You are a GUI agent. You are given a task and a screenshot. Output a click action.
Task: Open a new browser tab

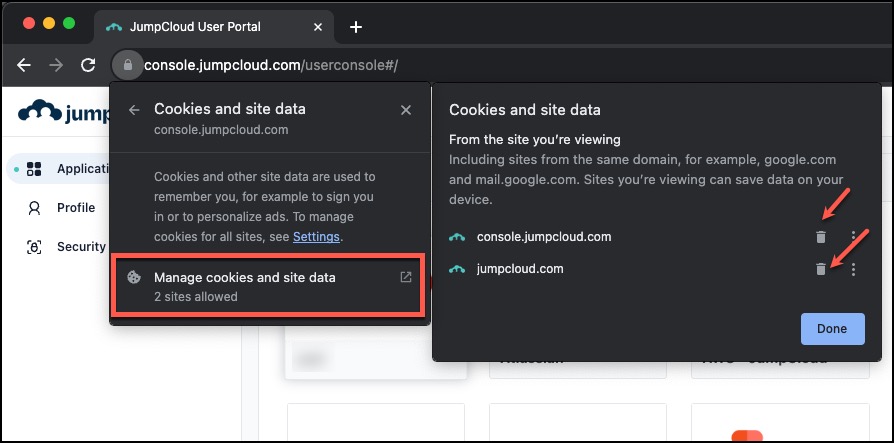point(355,27)
